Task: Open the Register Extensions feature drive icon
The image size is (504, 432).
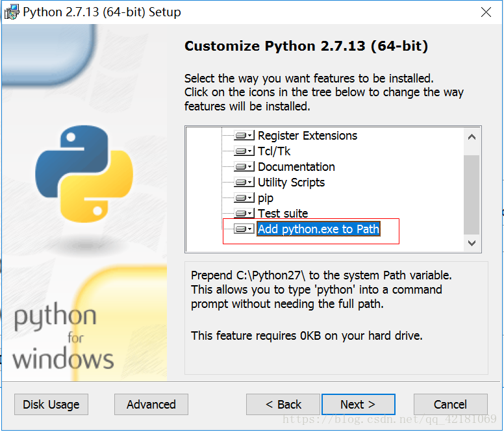Action: point(244,135)
